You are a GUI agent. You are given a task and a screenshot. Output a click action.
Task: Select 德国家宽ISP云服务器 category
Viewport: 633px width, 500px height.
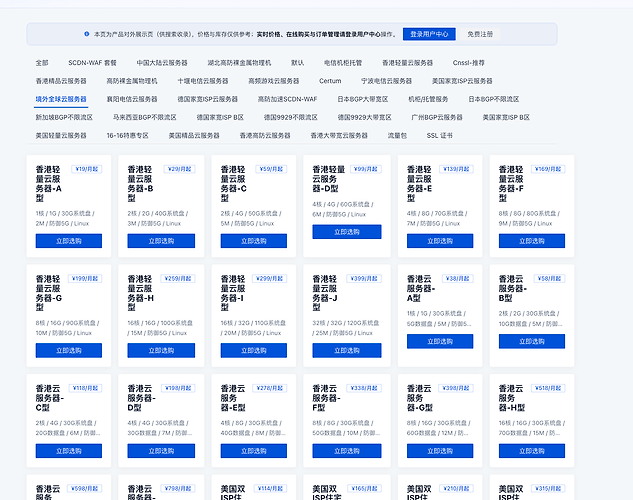pyautogui.click(x=208, y=99)
